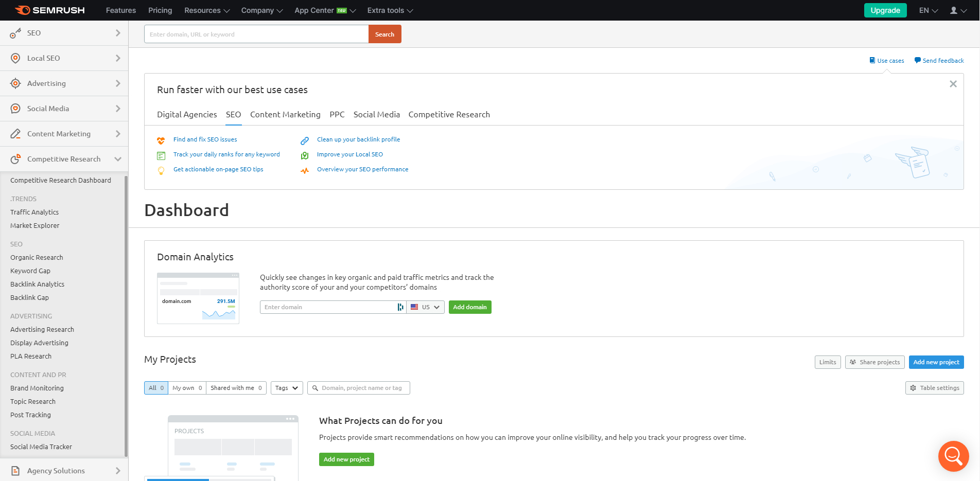Select the My own projects filter
The height and width of the screenshot is (481, 980).
pyautogui.click(x=187, y=388)
